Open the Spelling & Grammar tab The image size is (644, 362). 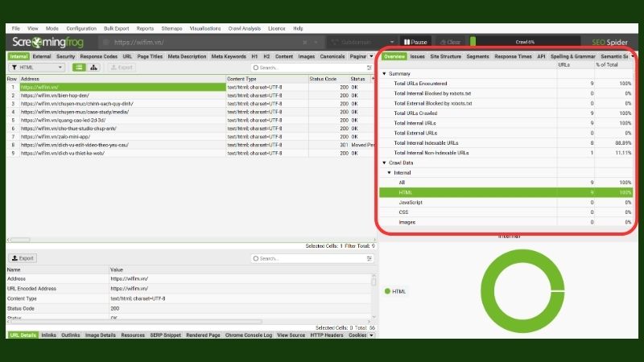tap(573, 56)
